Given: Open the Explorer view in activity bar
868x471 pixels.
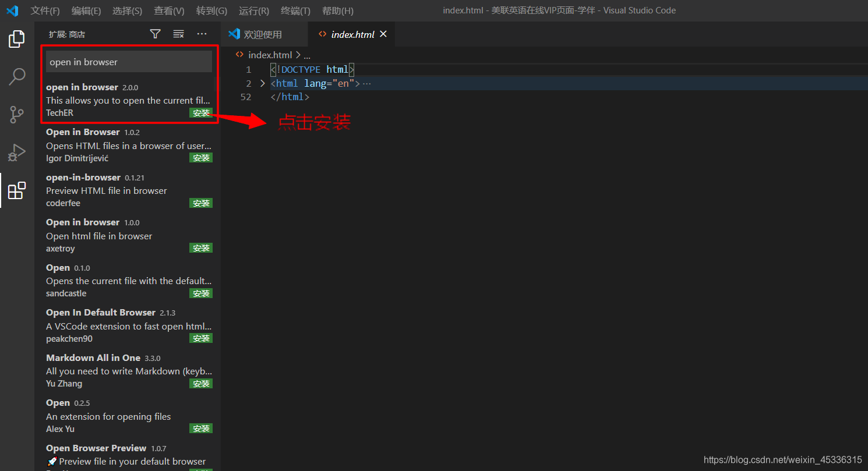Looking at the screenshot, I should pos(17,40).
